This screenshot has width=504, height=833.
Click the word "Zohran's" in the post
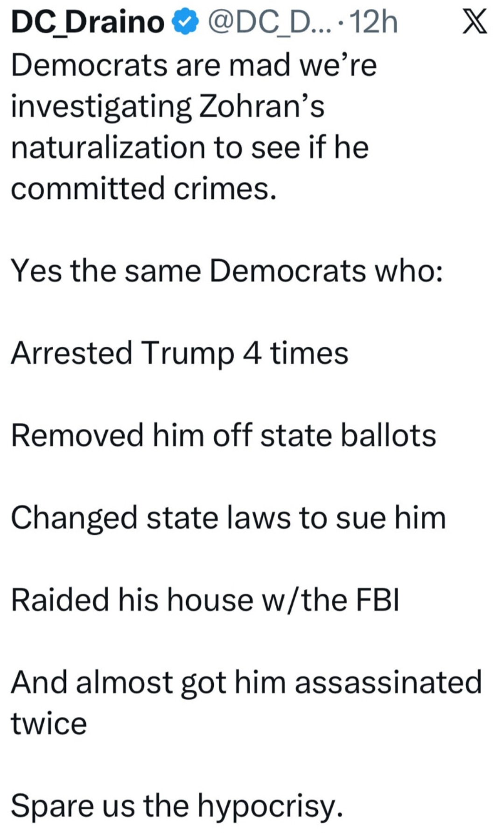click(x=261, y=106)
